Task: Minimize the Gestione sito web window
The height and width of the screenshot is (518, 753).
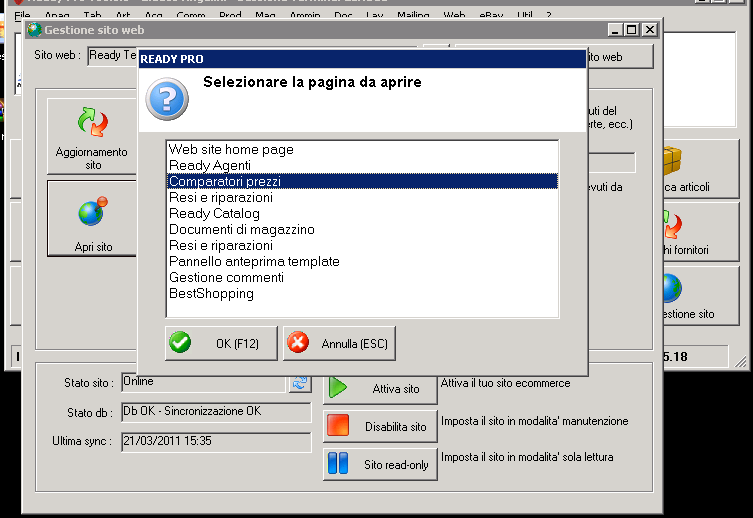Action: click(615, 30)
